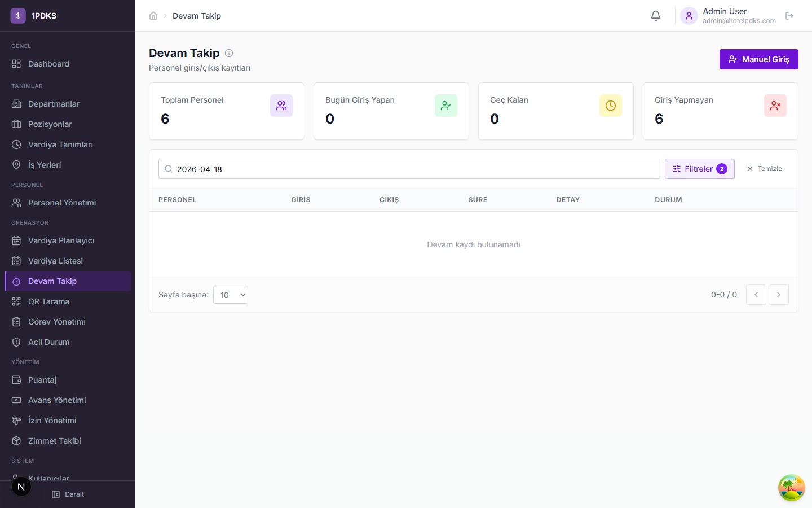Click the palm tree avatar in corner
Screen dimensions: 812x508
coord(791,488)
